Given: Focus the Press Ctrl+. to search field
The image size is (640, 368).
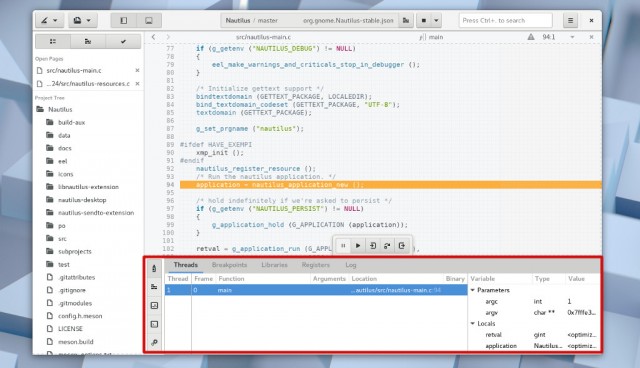Looking at the screenshot, I should point(506,20).
